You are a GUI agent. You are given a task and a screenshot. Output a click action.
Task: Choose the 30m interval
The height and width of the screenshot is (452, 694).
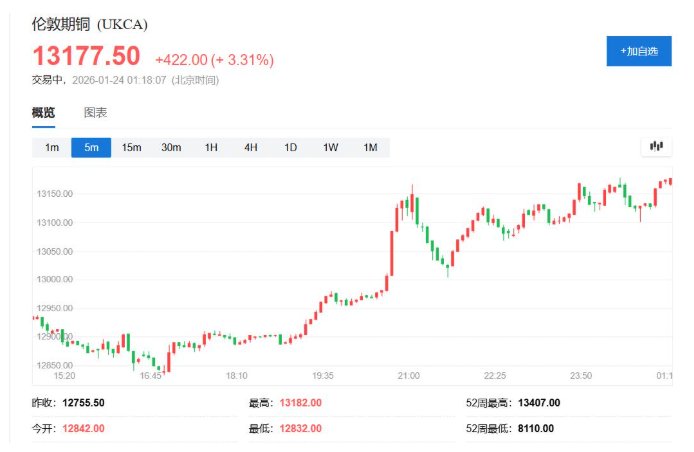(171, 148)
